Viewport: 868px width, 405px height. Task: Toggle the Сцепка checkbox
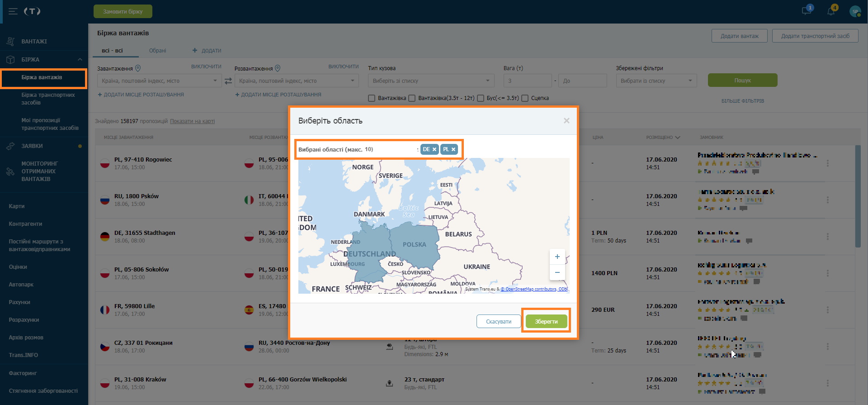point(525,98)
